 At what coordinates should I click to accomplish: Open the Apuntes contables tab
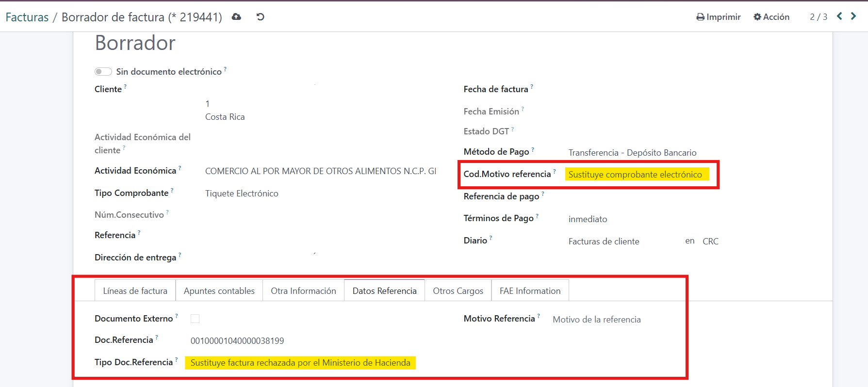(219, 291)
